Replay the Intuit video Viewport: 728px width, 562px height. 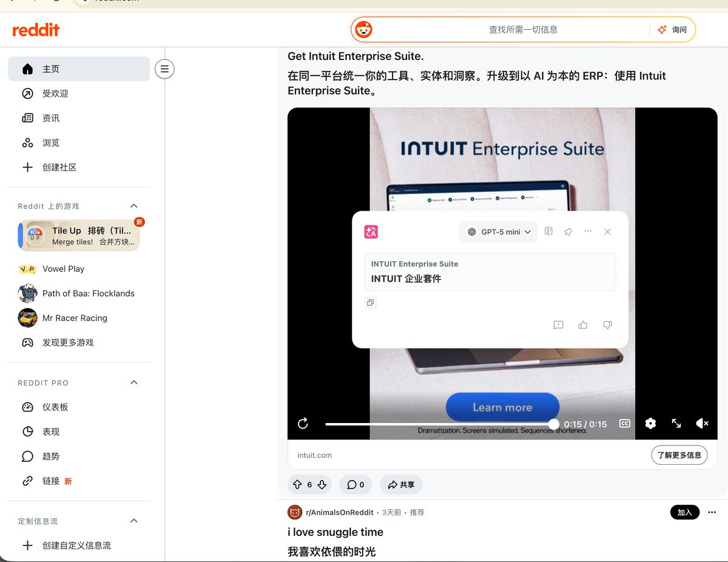click(x=303, y=424)
